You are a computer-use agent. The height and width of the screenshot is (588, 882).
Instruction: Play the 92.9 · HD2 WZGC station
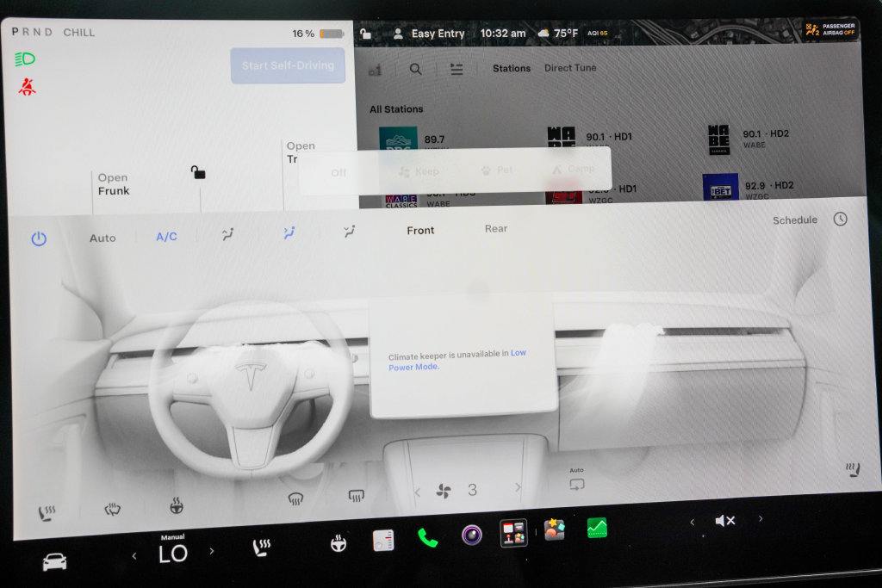click(748, 189)
